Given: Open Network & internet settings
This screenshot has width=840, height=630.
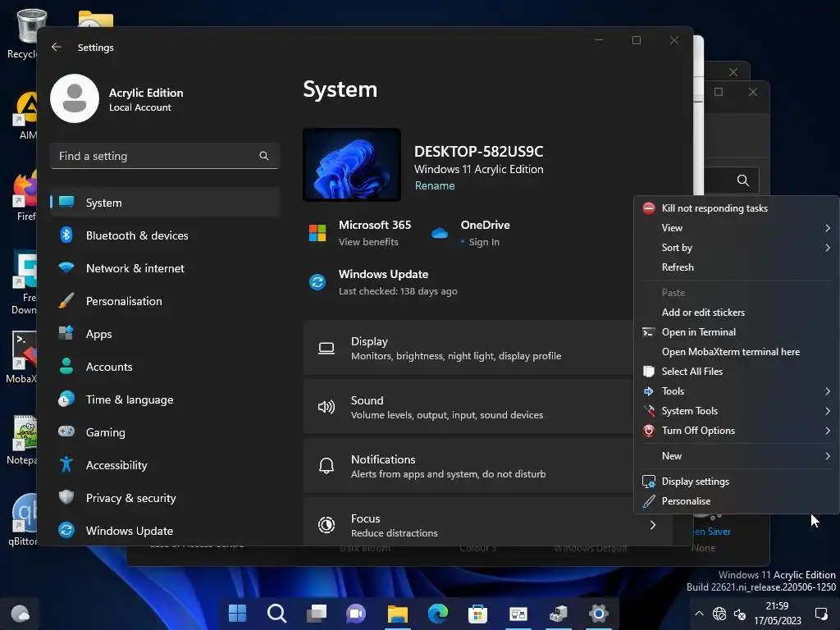Looking at the screenshot, I should point(165,268).
